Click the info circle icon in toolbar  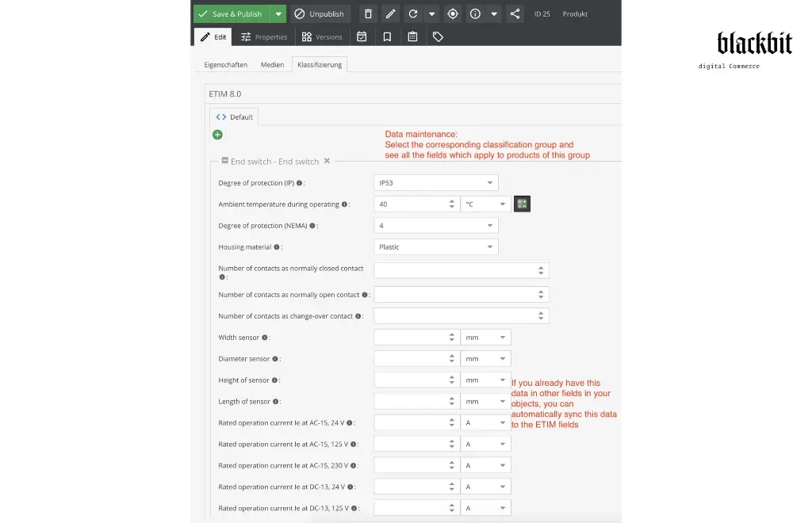476,14
